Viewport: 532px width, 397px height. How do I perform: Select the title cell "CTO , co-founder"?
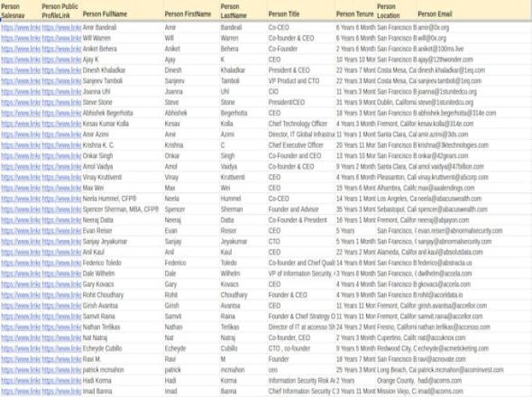point(289,348)
